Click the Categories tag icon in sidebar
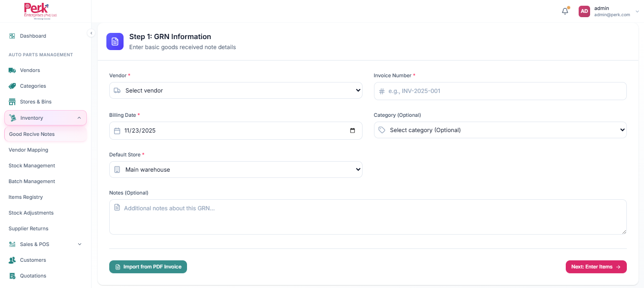 tap(12, 86)
